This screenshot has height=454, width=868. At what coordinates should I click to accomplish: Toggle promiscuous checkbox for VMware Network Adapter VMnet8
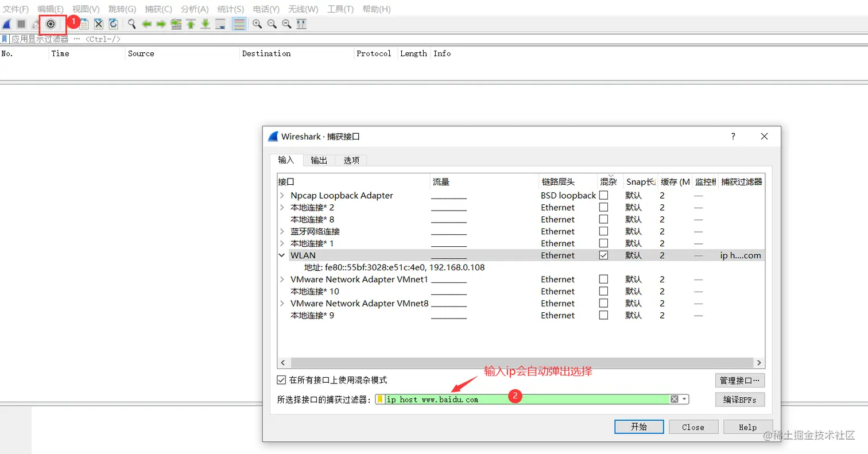pos(603,303)
